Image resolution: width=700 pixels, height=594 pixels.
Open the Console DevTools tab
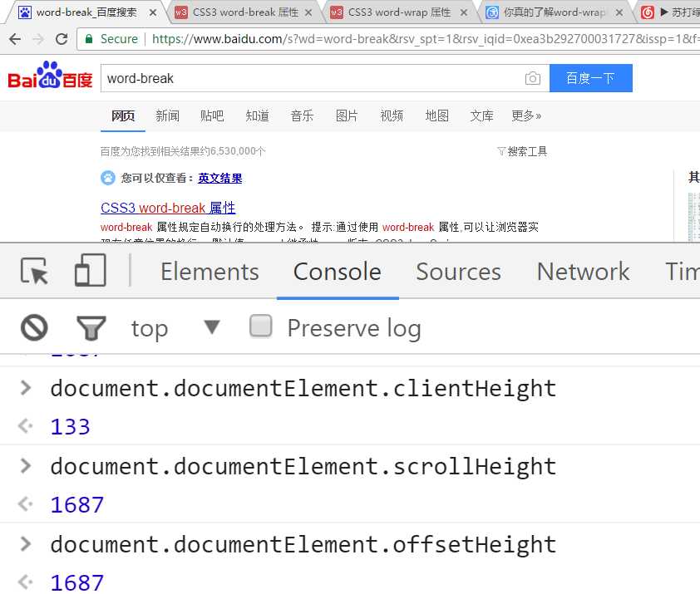point(338,272)
